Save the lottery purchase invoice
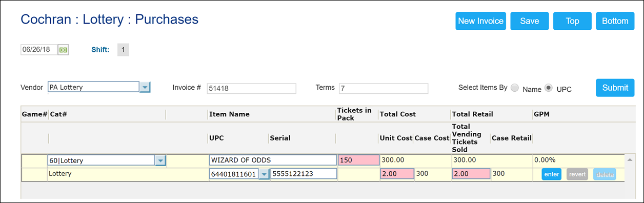 point(530,21)
